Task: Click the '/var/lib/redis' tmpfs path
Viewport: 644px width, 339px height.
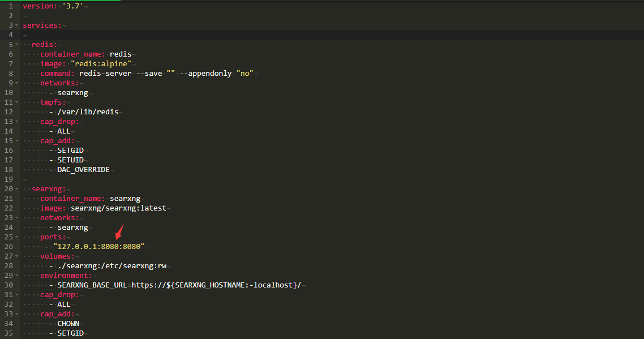Action: click(x=88, y=112)
